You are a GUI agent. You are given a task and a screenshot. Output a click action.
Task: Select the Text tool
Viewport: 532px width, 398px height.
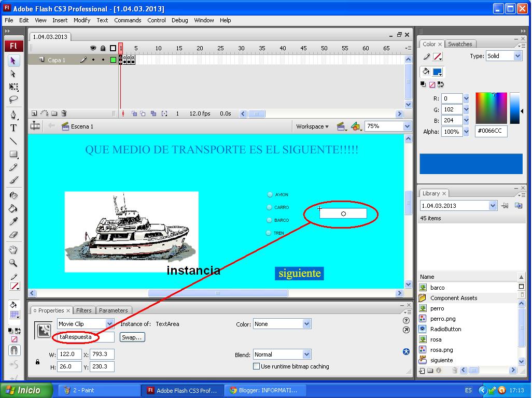(13, 127)
